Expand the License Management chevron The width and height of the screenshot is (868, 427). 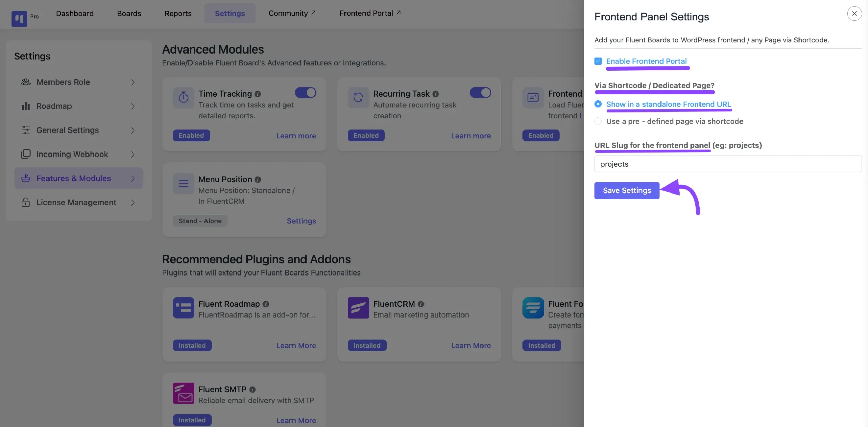click(x=133, y=203)
